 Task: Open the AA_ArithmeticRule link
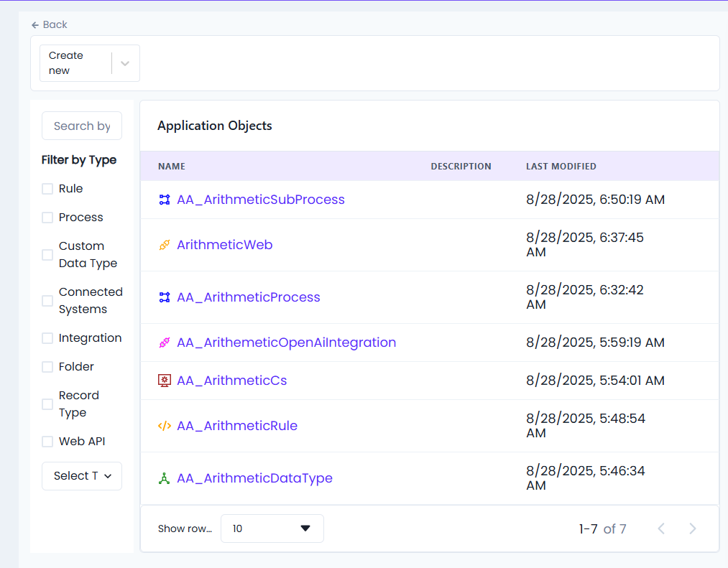click(x=237, y=426)
